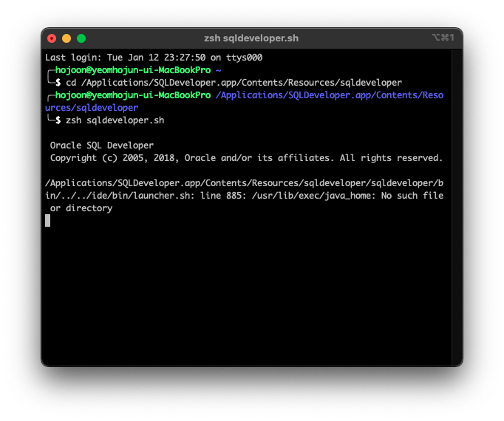
Task: Click the blue 'urces/sqldeveloper' path continuation
Action: (92, 108)
